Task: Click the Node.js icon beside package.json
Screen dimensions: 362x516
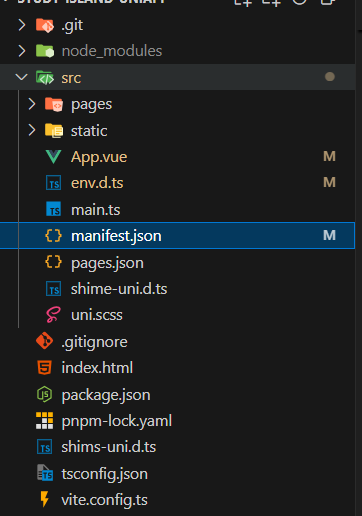Action: [x=44, y=394]
